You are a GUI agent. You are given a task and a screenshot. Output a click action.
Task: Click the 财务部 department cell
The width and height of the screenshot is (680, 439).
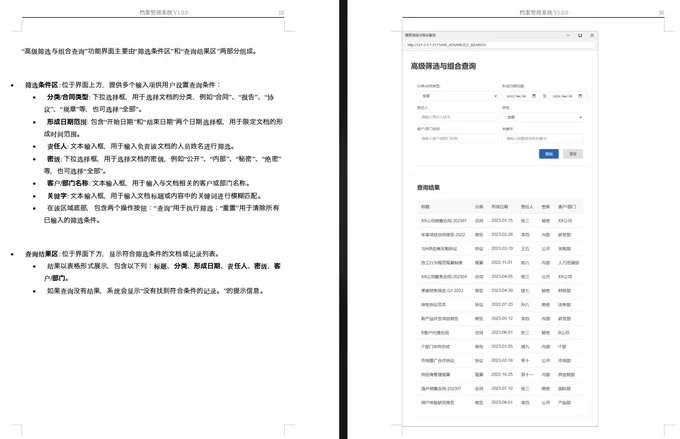tap(564, 291)
